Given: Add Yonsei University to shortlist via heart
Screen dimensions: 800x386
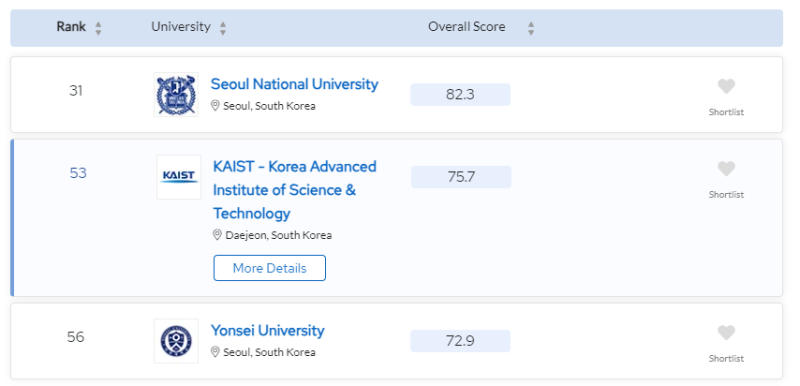Looking at the screenshot, I should click(x=726, y=333).
